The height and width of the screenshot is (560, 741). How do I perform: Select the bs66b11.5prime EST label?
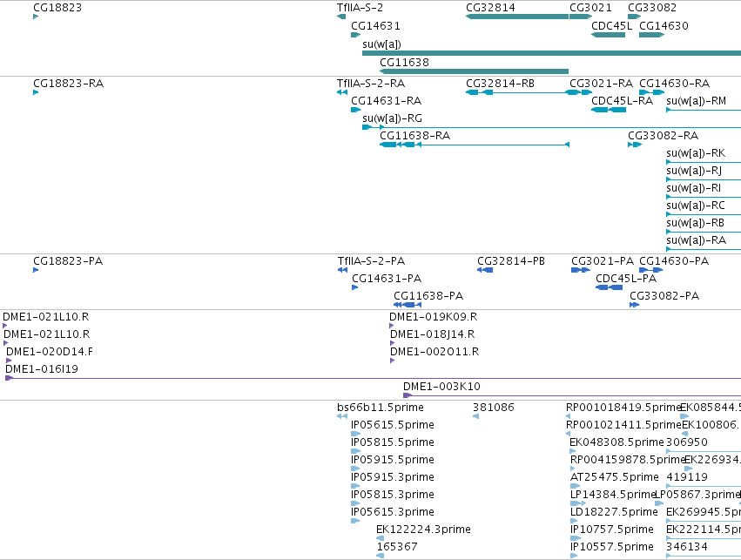click(x=381, y=408)
